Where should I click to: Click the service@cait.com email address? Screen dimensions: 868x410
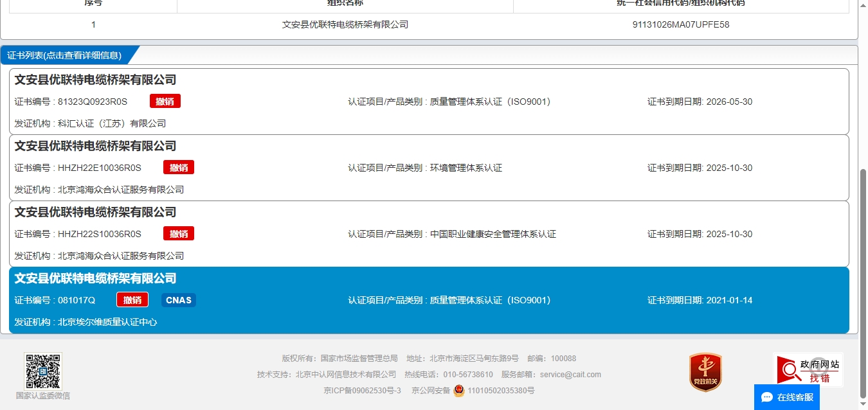click(x=570, y=375)
